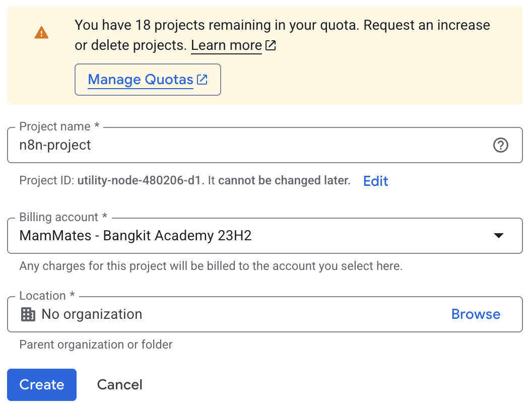
Task: Click the 'Any charges for this project' helper text
Action: 211,266
